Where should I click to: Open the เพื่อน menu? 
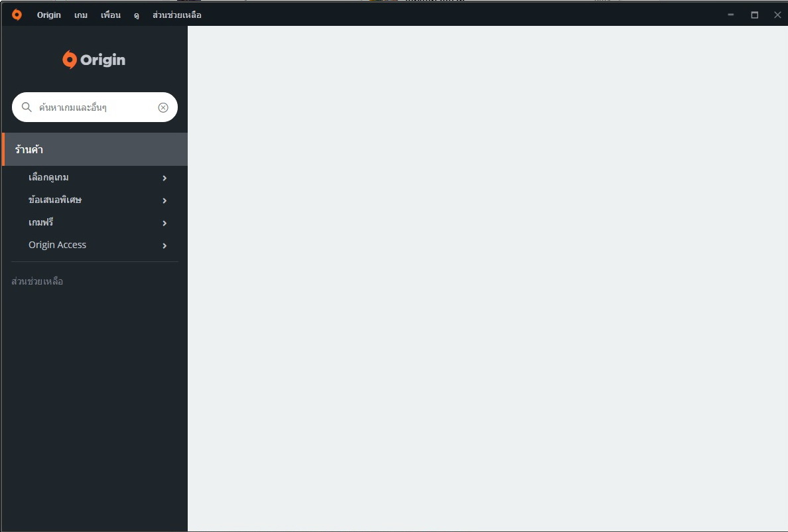click(x=111, y=15)
